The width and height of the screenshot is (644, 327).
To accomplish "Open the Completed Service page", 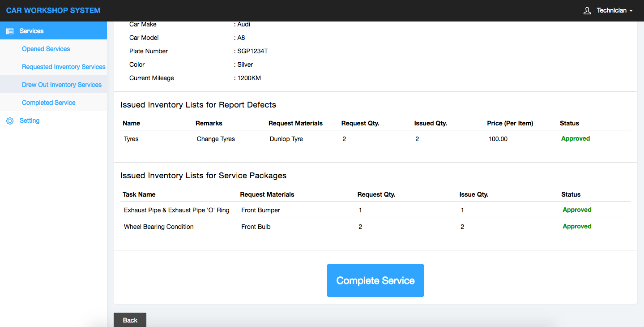I will pyautogui.click(x=48, y=103).
